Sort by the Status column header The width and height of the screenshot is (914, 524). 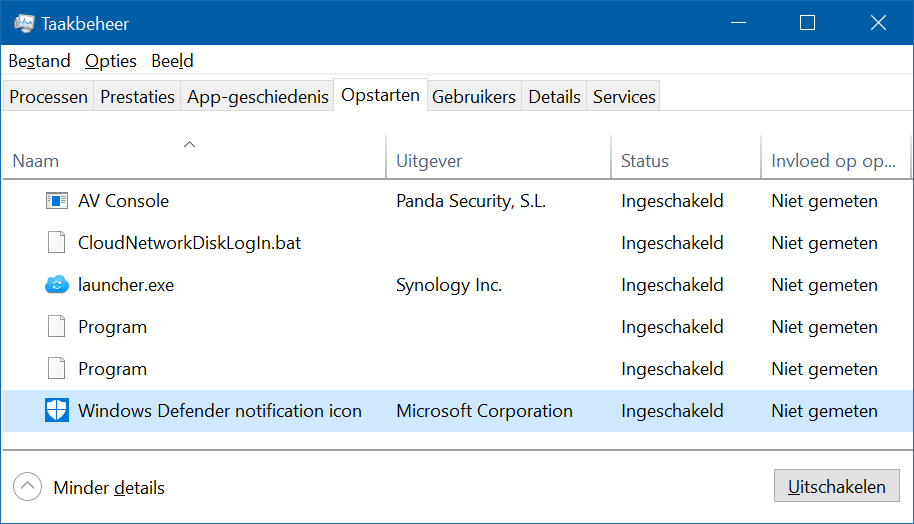point(686,157)
